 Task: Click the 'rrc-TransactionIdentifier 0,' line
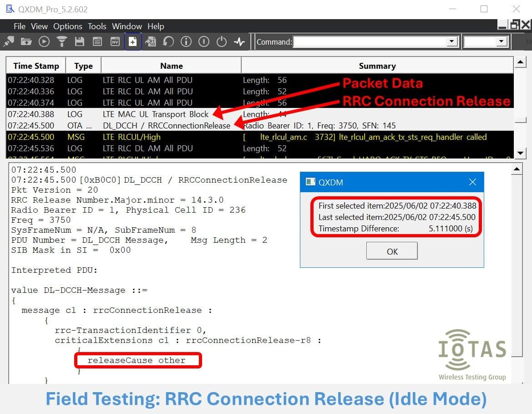click(131, 330)
